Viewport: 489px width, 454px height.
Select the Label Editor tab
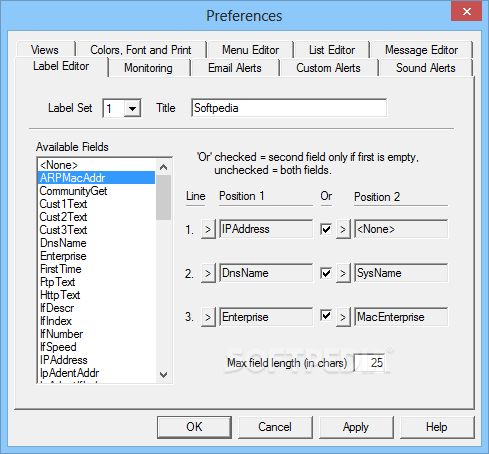(61, 66)
